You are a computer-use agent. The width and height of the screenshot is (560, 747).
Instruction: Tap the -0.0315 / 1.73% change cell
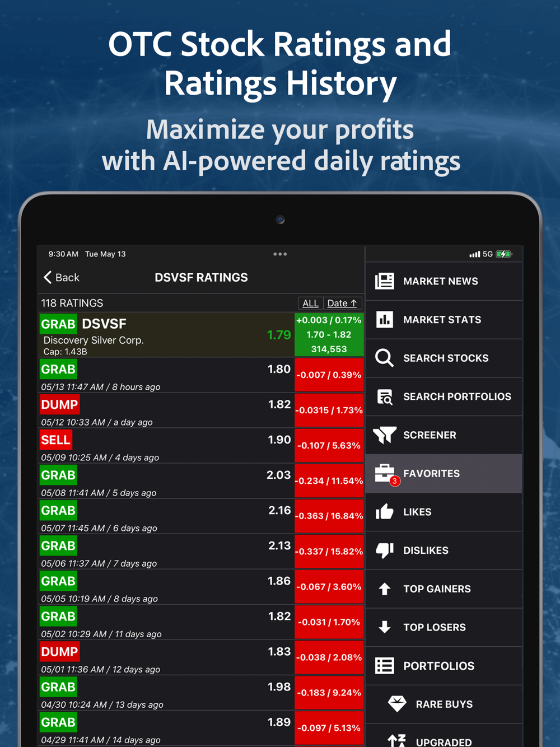click(329, 410)
